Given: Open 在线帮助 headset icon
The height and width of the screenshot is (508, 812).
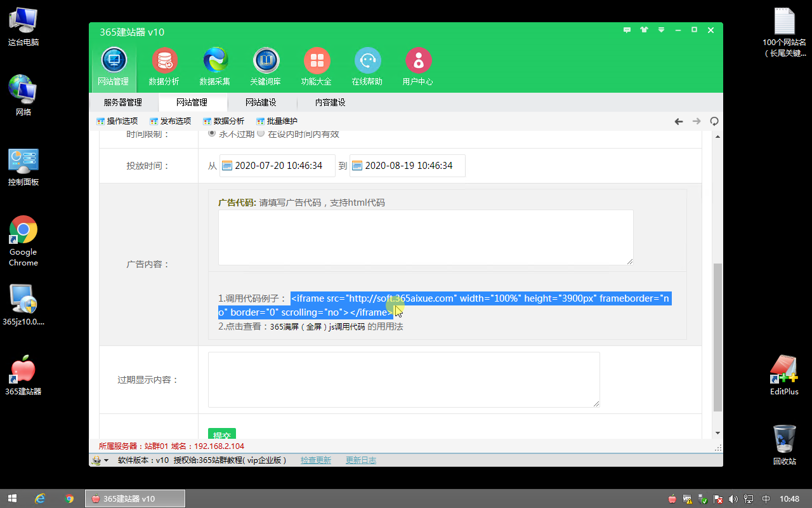Looking at the screenshot, I should click(x=367, y=67).
